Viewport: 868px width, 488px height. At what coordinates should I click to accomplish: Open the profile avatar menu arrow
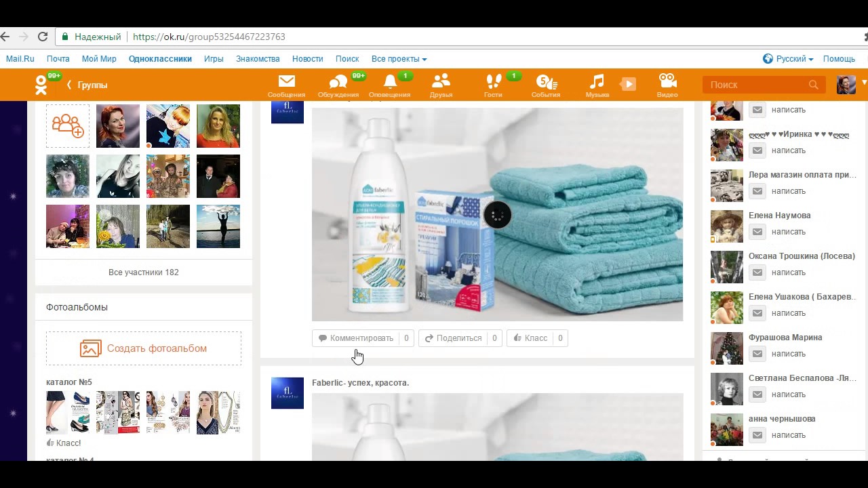[865, 83]
